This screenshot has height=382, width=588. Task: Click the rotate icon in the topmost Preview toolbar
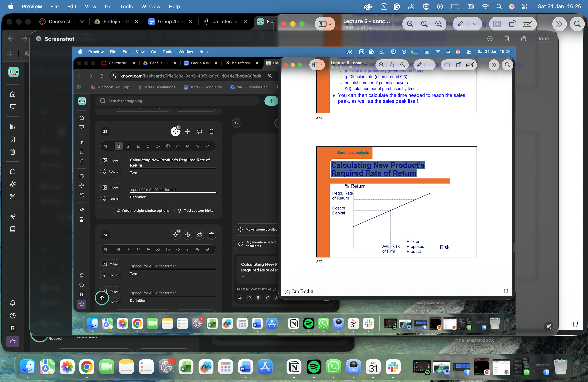[512, 24]
